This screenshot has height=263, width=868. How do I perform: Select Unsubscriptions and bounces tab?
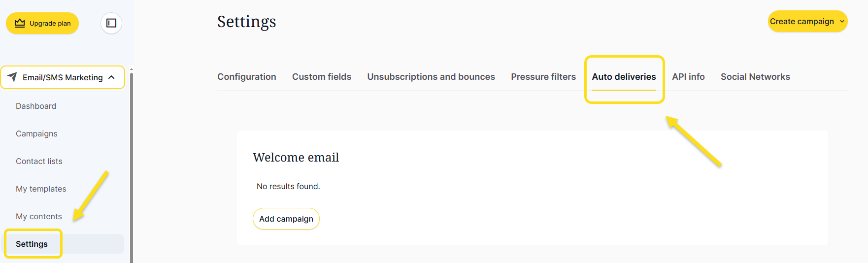tap(431, 77)
